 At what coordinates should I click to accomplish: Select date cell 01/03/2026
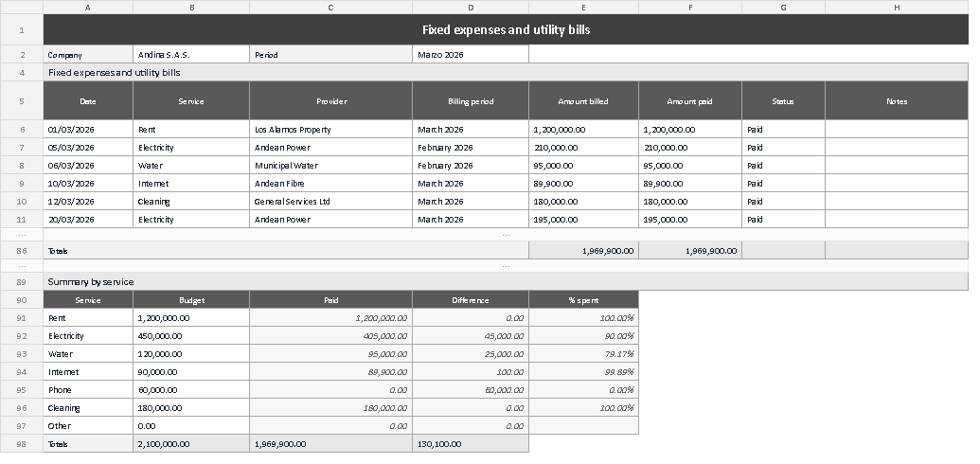point(88,130)
